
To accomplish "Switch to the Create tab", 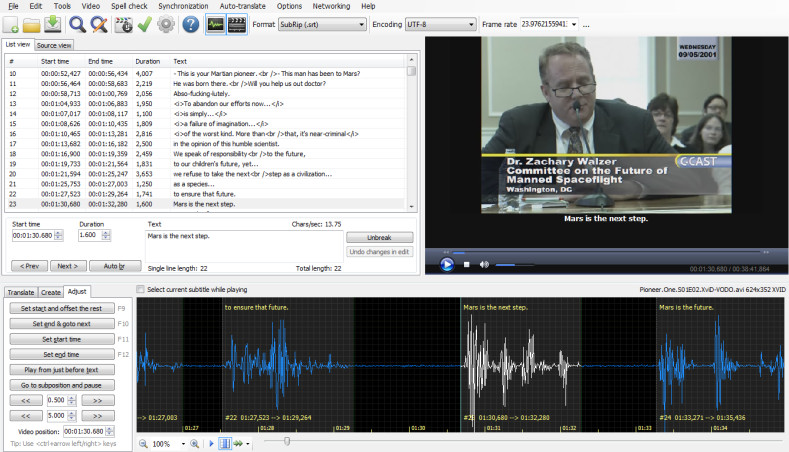I will coord(51,292).
